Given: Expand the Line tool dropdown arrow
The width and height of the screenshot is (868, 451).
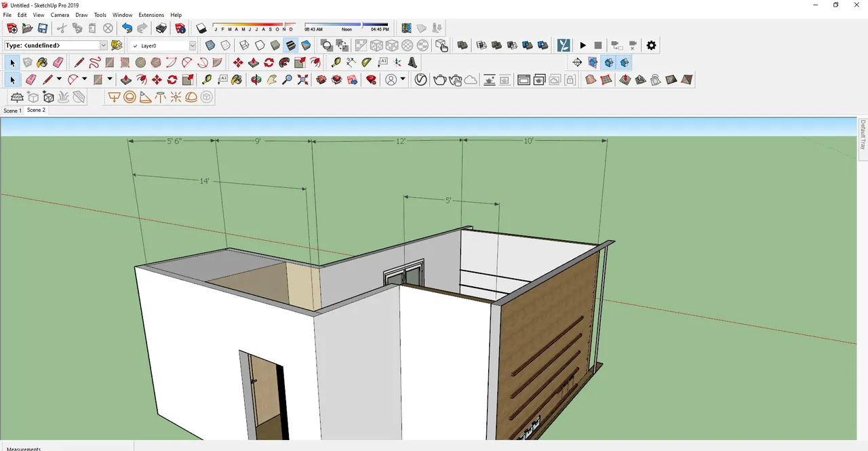Looking at the screenshot, I should point(59,79).
